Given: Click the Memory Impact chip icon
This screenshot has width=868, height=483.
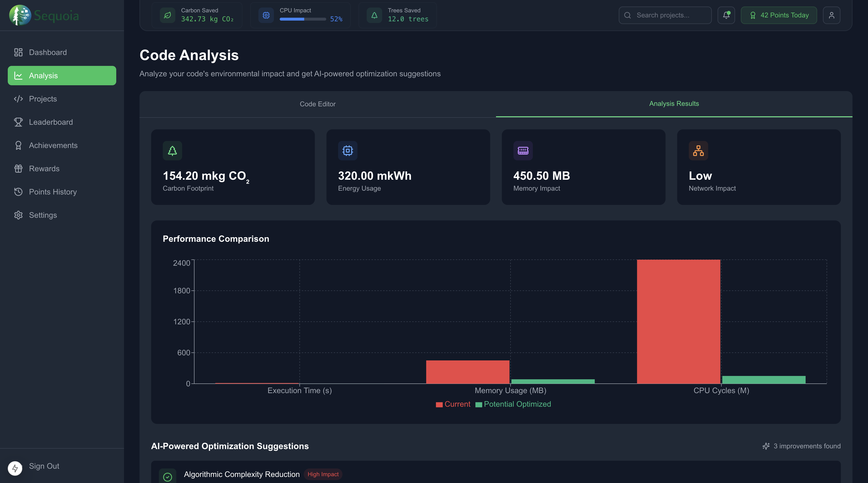Looking at the screenshot, I should pos(523,151).
